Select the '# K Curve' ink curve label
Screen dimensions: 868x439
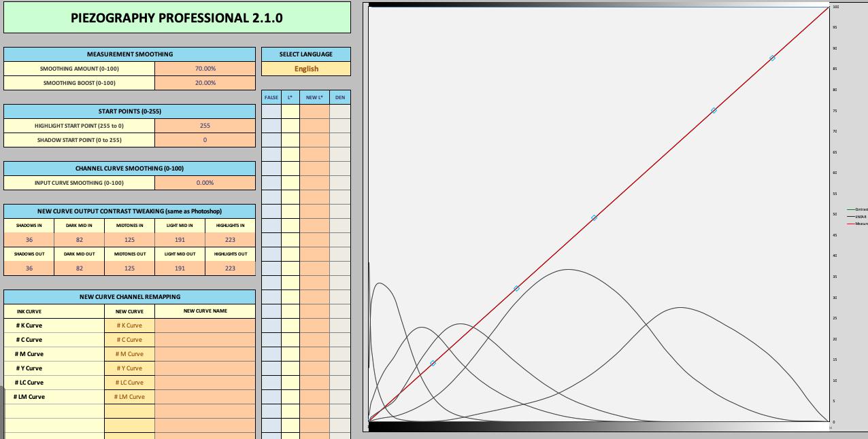(x=29, y=326)
